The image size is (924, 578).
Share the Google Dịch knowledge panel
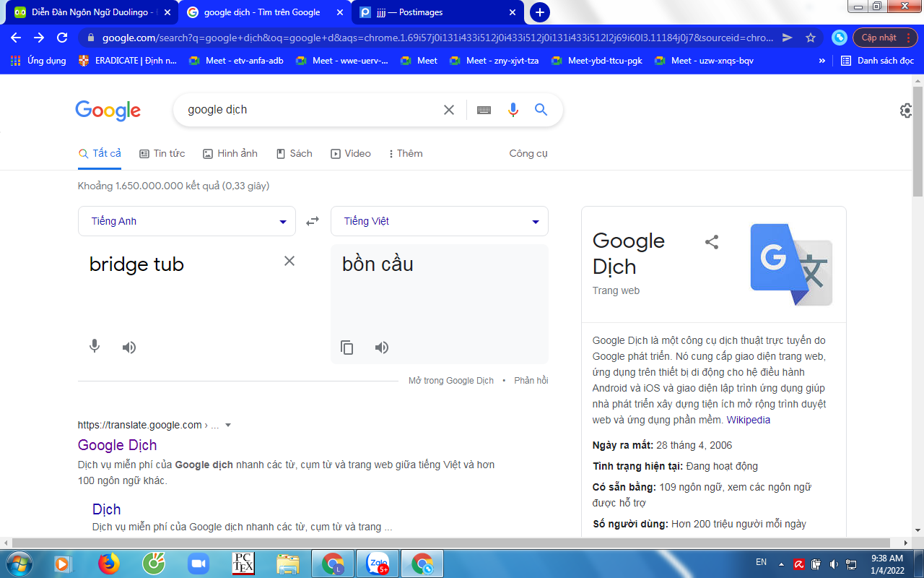point(712,242)
